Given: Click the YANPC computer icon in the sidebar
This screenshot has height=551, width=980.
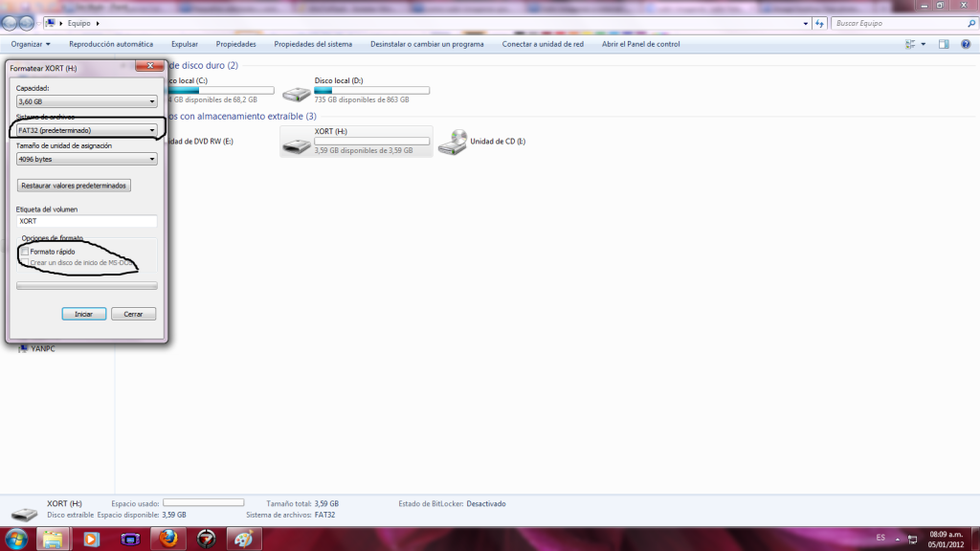Looking at the screenshot, I should point(23,348).
